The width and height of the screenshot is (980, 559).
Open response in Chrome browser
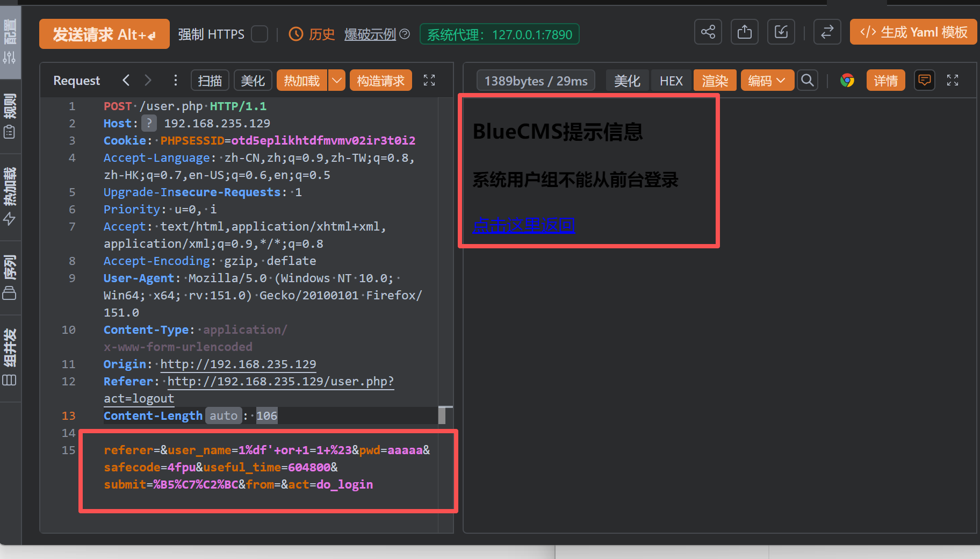pyautogui.click(x=847, y=81)
